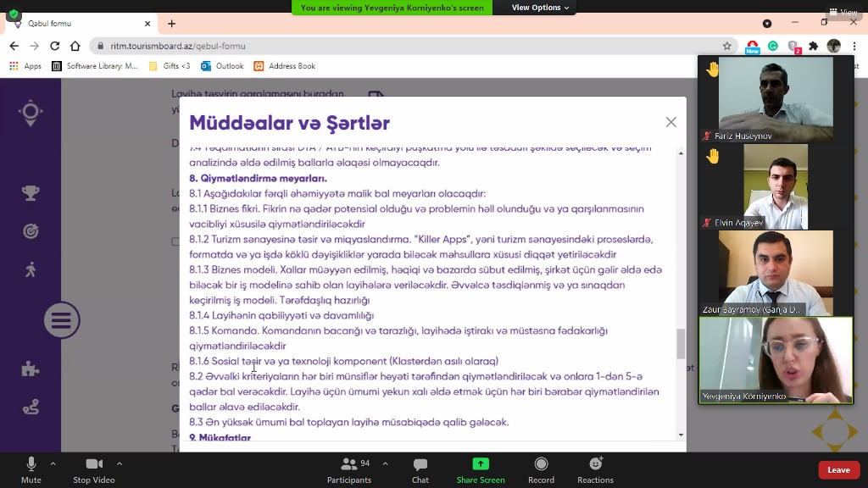The height and width of the screenshot is (488, 868).
Task: Select Yevgeniya Korniyenko video thumbnail
Action: click(x=776, y=360)
